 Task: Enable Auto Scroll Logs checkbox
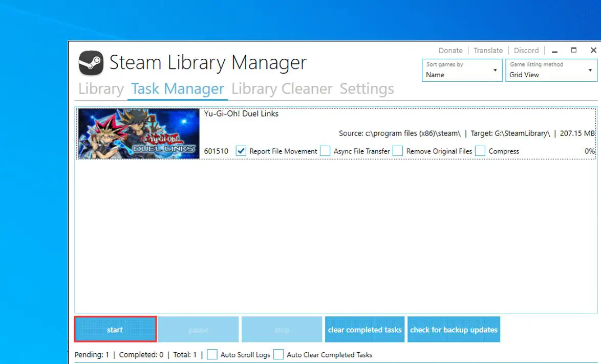(x=212, y=354)
